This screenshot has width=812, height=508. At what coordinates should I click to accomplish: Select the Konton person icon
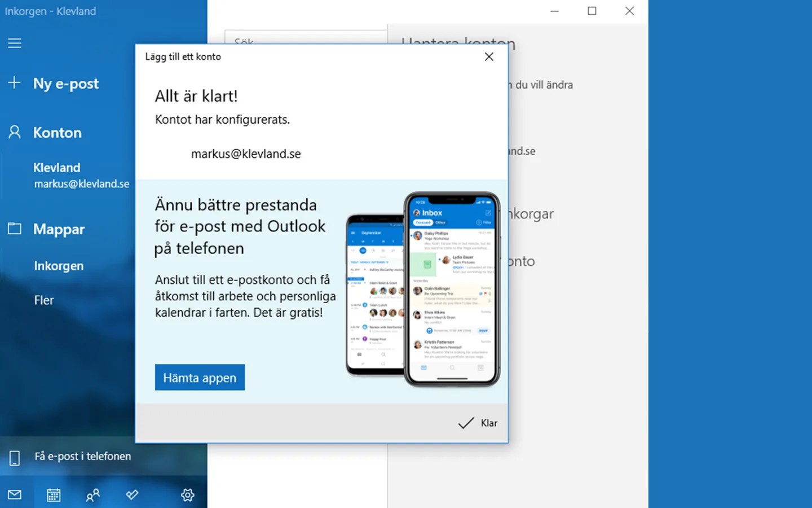coord(13,132)
